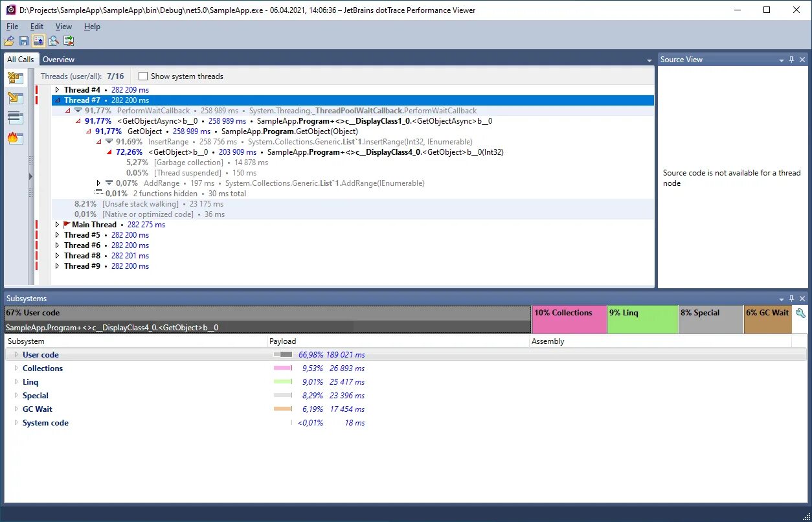Close the Source View panel
The height and width of the screenshot is (522, 812).
click(802, 60)
